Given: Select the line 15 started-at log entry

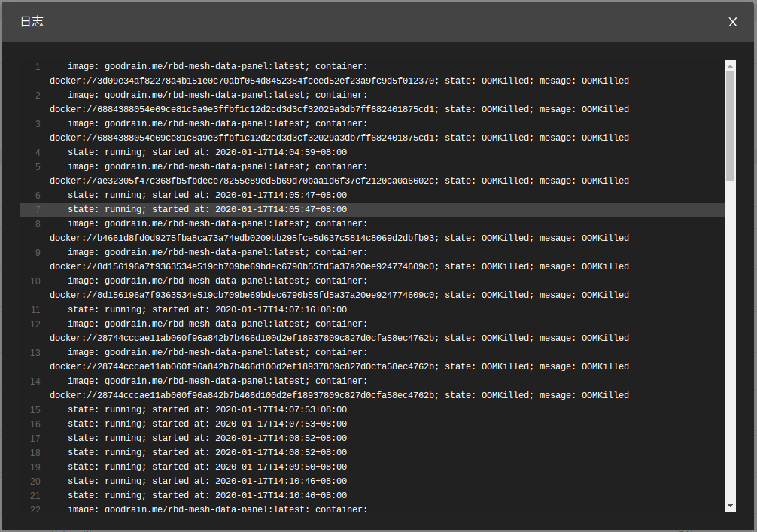Looking at the screenshot, I should [x=208, y=409].
